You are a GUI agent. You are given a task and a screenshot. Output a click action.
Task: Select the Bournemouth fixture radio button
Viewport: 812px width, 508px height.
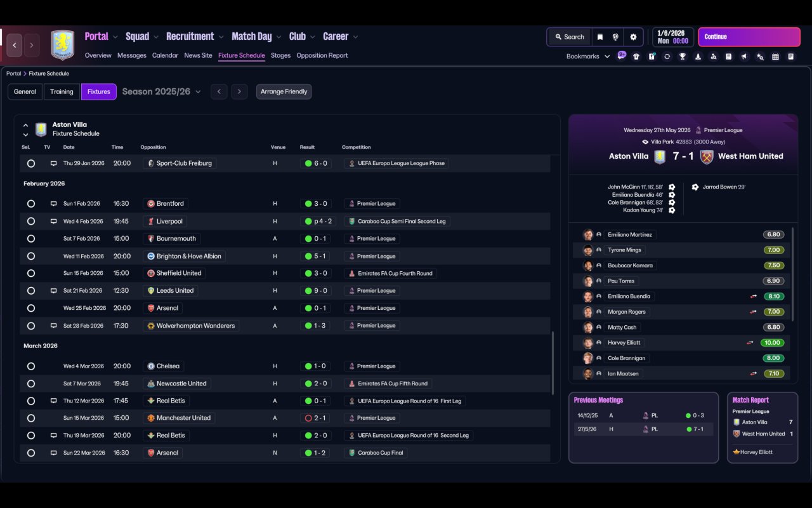pos(30,239)
